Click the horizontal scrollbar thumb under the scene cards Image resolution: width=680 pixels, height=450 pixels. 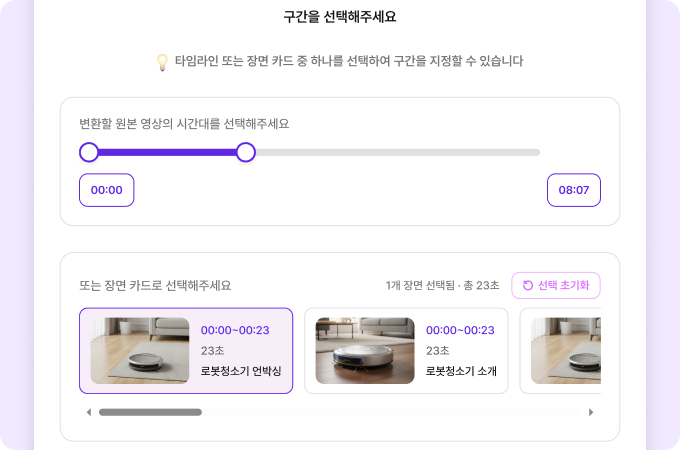click(x=150, y=412)
